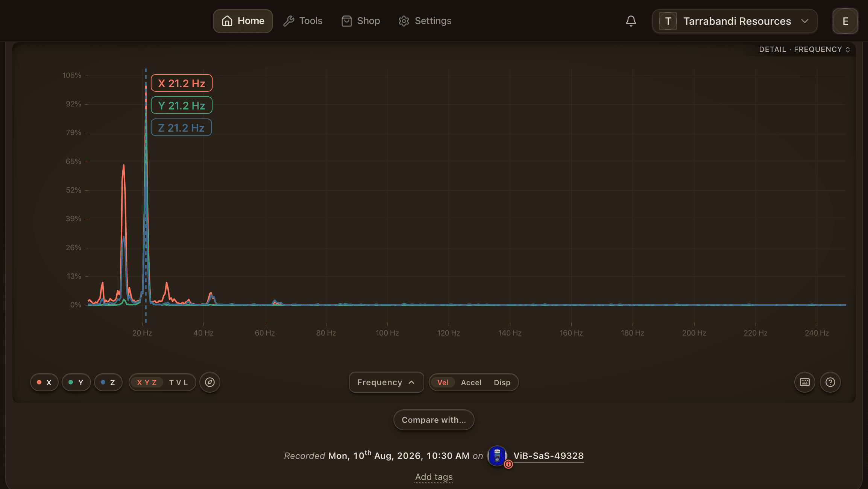Open the Frequency dropdown

pos(386,383)
